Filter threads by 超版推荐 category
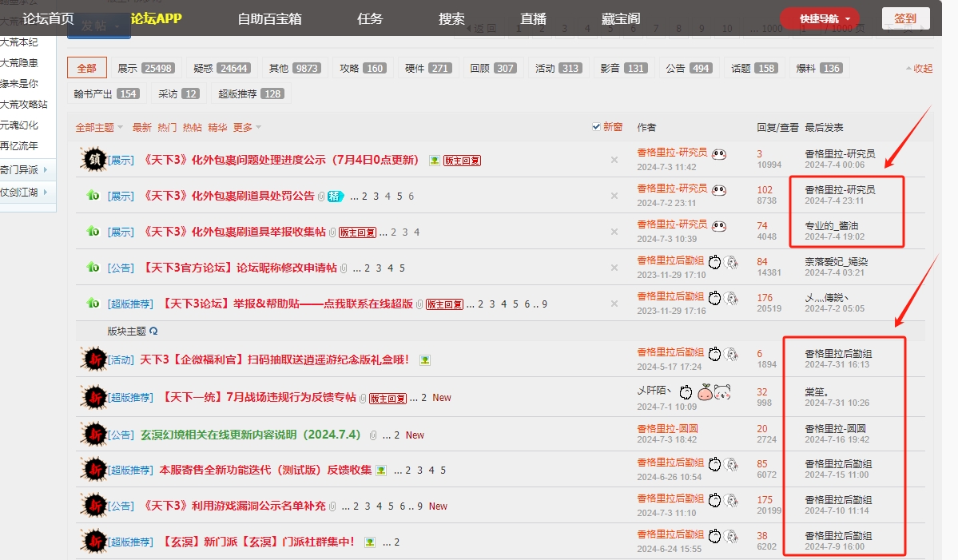Image resolution: width=958 pixels, height=560 pixels. click(x=251, y=94)
